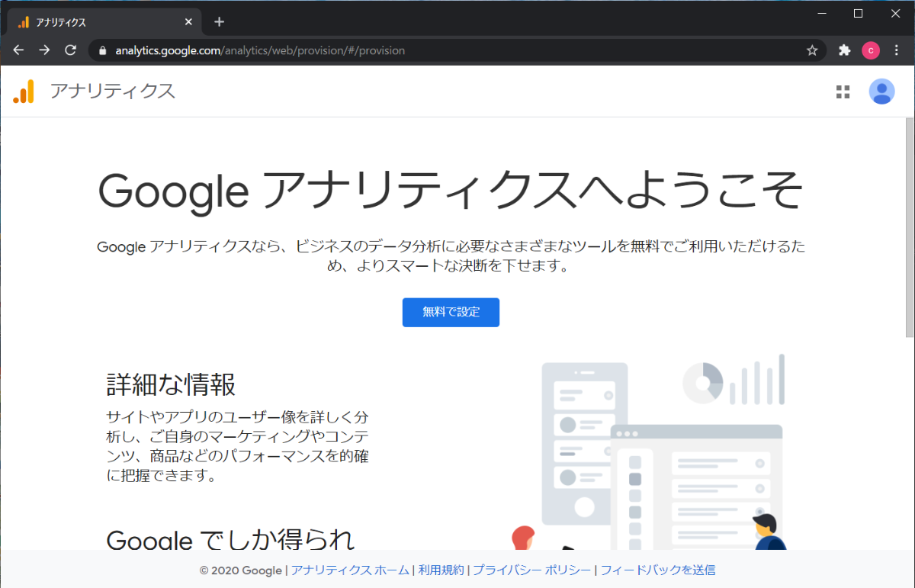This screenshot has height=588, width=915.
Task: Open a new tab with plus button
Action: 219,21
